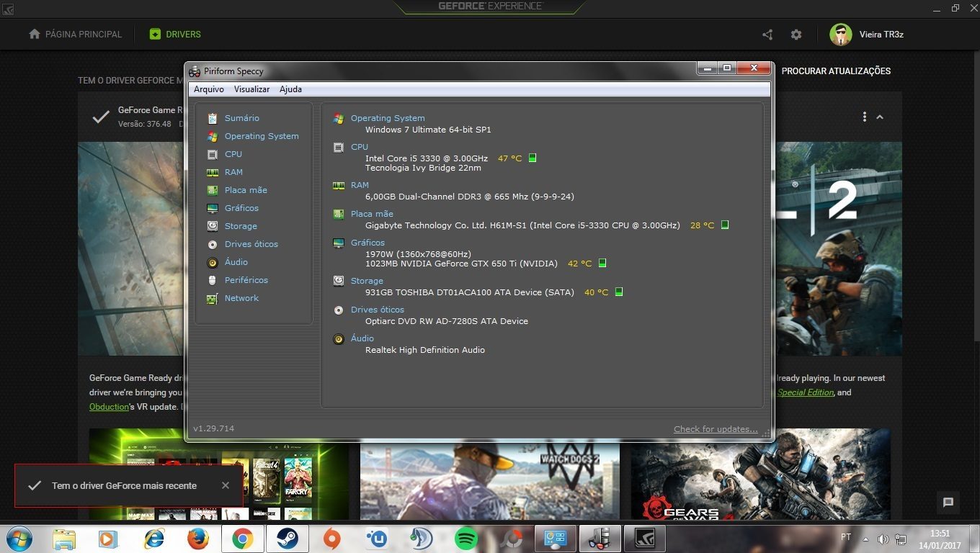Click the Drives óticos heading in summary
Viewport: 980px width, 553px height.
click(x=378, y=310)
